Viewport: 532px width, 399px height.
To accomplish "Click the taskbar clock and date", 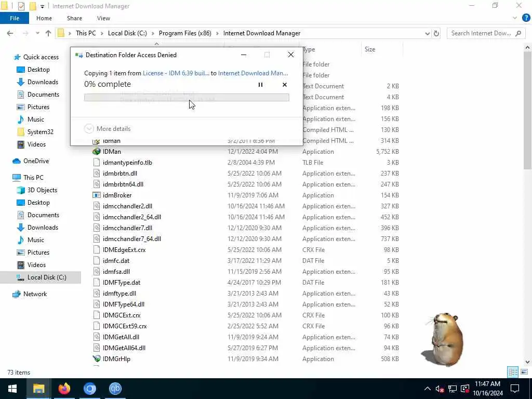I will tap(487, 389).
